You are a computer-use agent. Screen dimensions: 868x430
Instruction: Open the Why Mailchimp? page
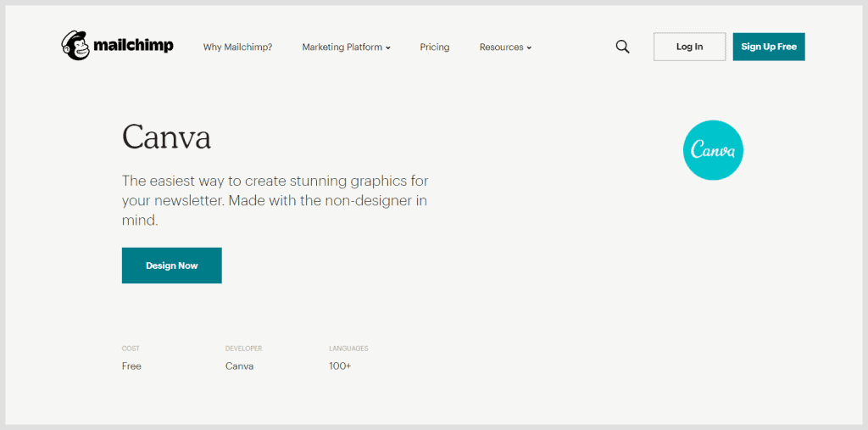[237, 47]
